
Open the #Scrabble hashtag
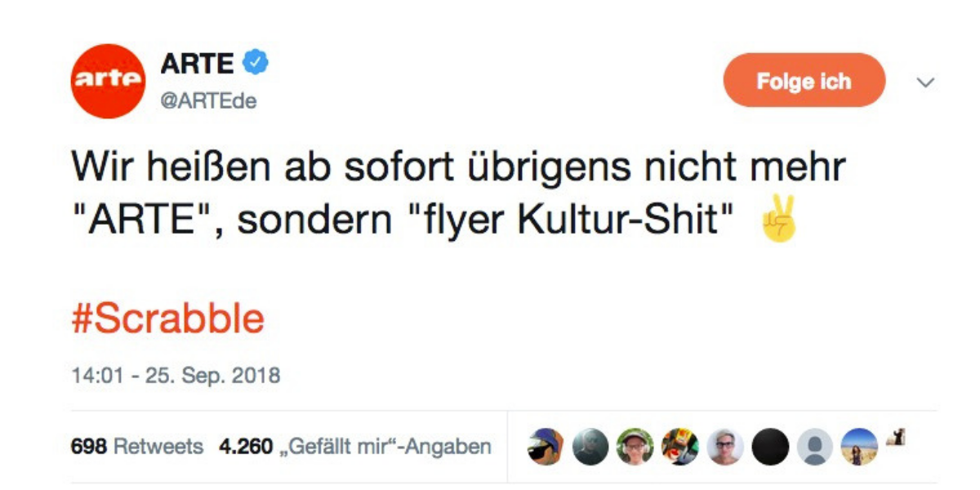point(168,319)
